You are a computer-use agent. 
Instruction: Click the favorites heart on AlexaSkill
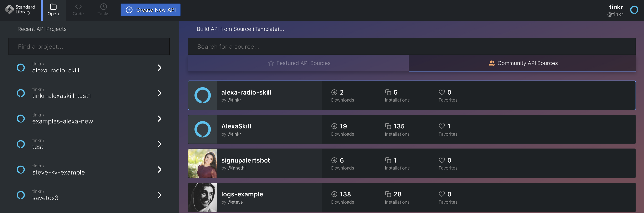tap(442, 126)
